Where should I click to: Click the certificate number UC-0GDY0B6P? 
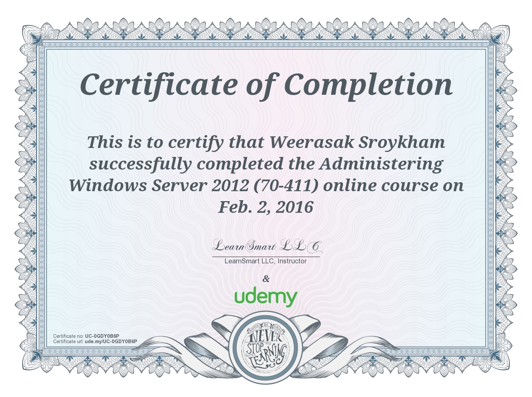pyautogui.click(x=102, y=336)
